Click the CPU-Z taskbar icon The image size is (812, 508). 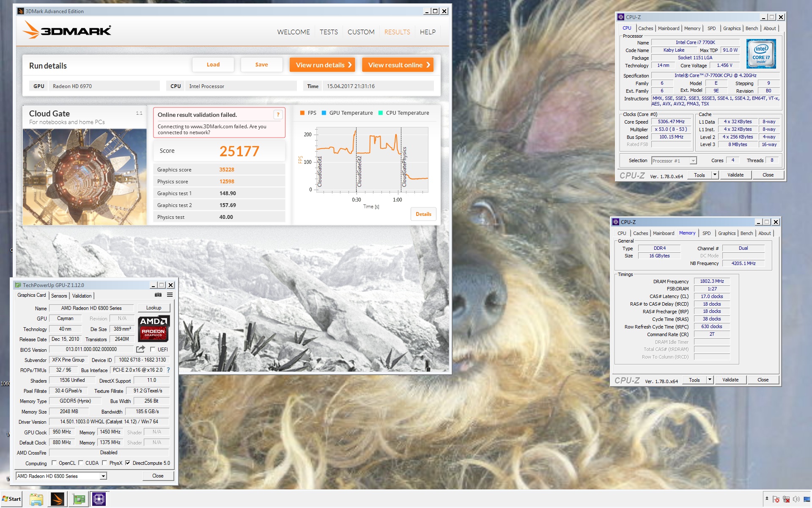point(99,499)
